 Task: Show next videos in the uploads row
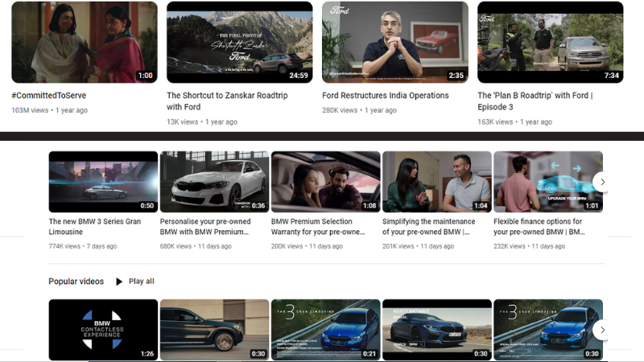tap(602, 182)
